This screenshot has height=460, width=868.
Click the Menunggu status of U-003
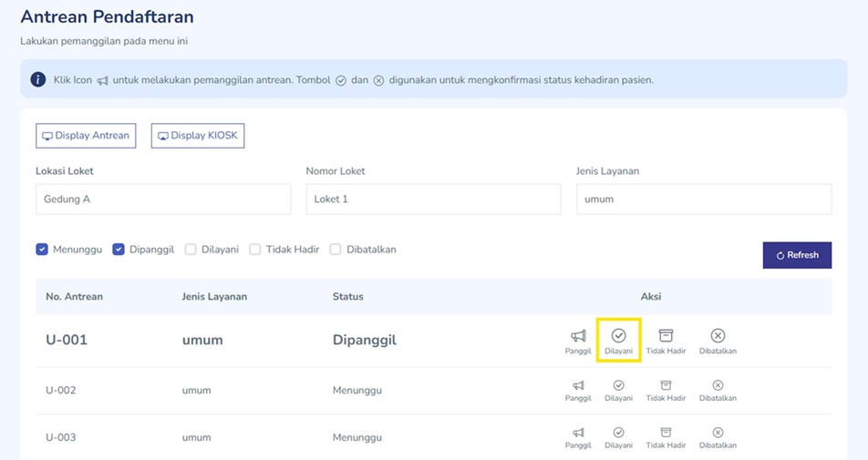pyautogui.click(x=357, y=437)
